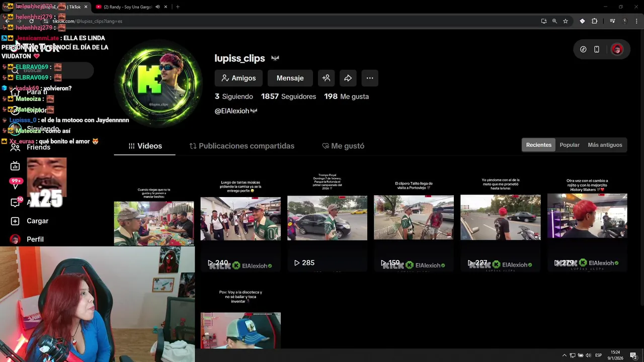Open the account avatar at top right of TikTok

pos(617,49)
